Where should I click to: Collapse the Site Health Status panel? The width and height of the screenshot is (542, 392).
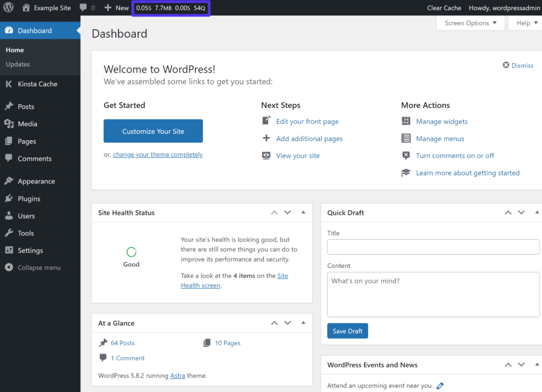(x=303, y=212)
